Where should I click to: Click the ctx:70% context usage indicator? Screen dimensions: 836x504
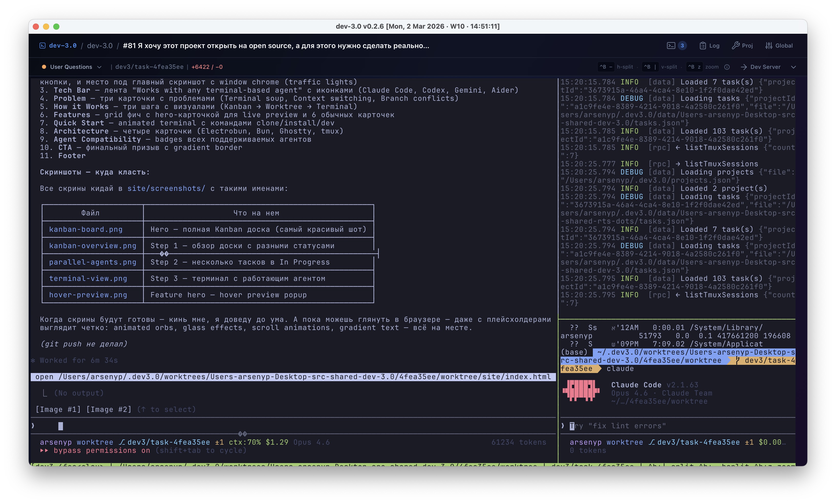coord(245,442)
